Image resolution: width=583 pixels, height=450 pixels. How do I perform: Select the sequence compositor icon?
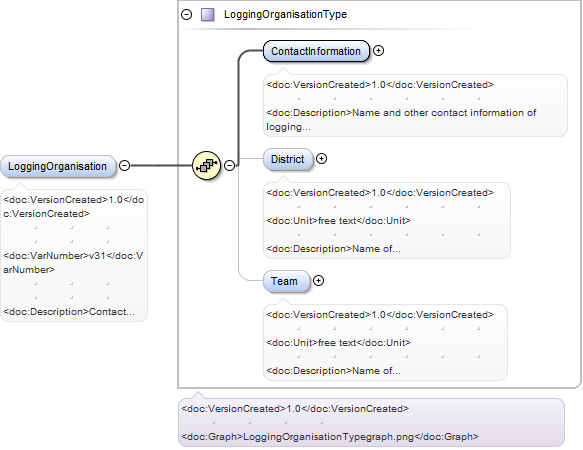point(207,165)
